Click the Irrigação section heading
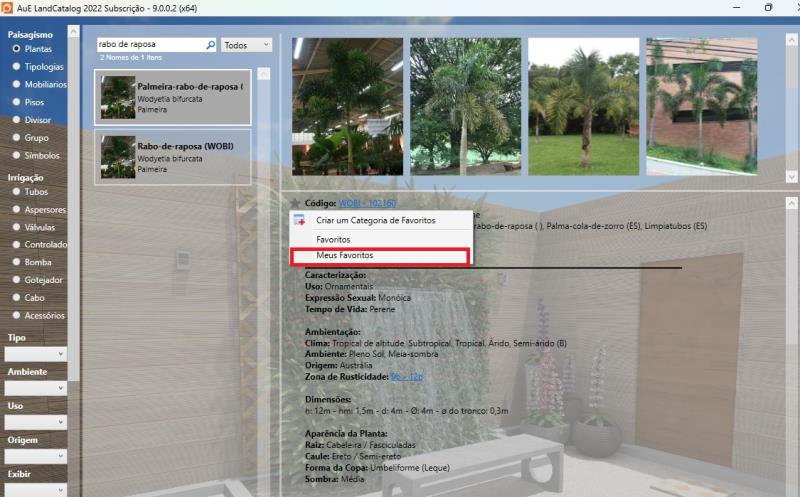 pos(26,178)
